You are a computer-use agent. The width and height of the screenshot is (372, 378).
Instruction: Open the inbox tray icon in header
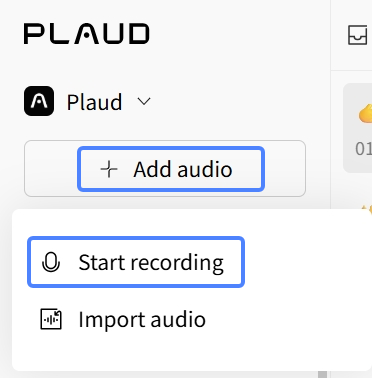357,35
